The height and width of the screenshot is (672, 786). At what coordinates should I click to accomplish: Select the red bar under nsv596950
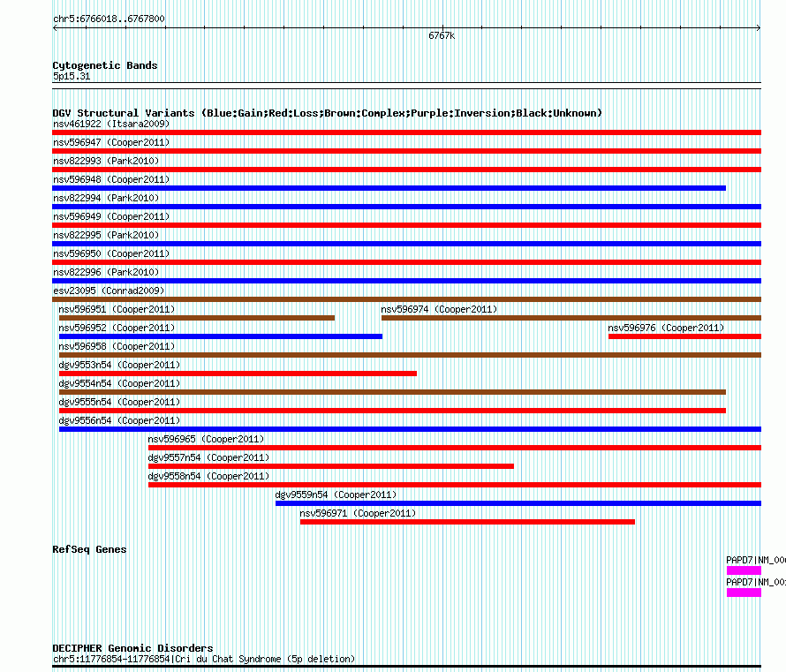406,262
